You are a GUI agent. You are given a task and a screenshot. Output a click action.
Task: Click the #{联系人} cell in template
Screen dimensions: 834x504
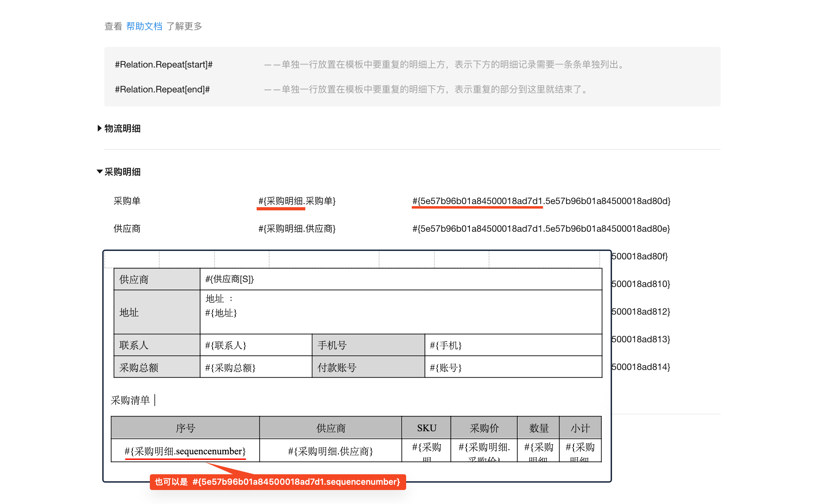[x=226, y=345]
